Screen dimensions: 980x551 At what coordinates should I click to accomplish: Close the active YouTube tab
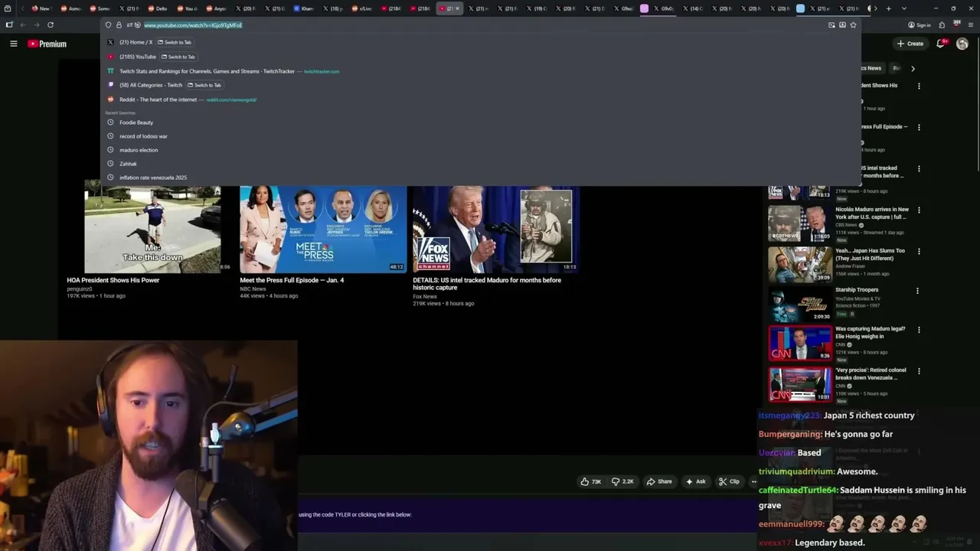(457, 8)
